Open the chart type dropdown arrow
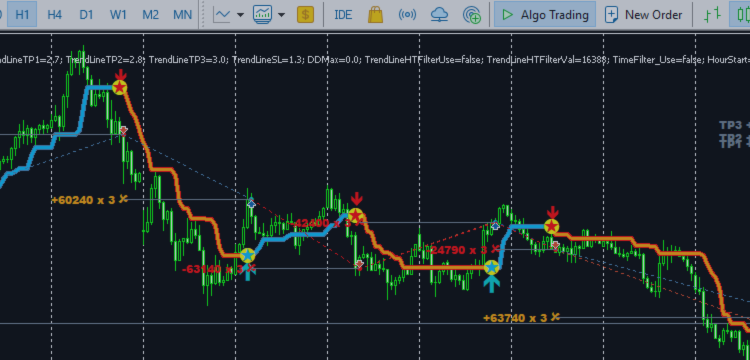 tap(240, 15)
